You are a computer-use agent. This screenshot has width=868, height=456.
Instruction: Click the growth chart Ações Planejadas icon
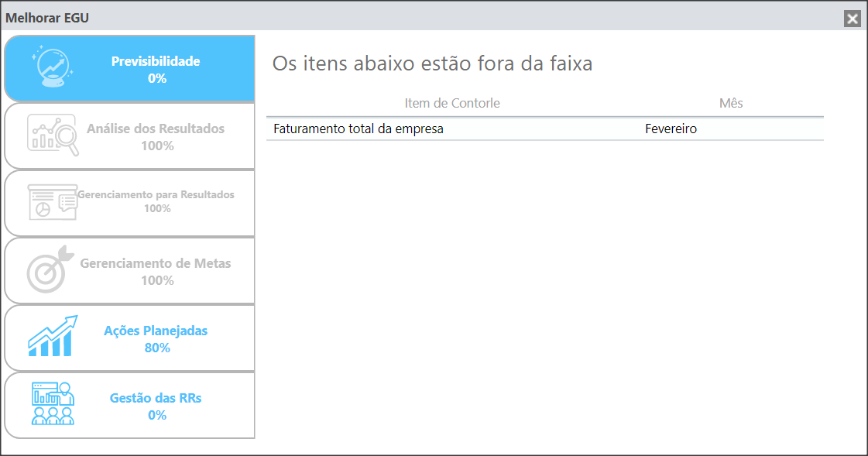[53, 337]
